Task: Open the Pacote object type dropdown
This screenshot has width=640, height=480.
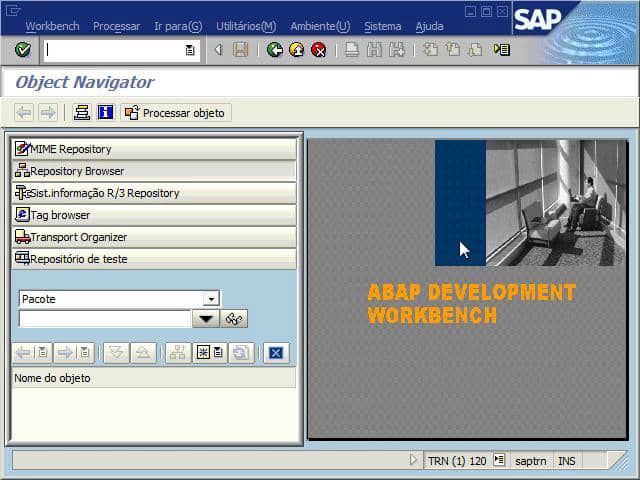Action: 210,298
